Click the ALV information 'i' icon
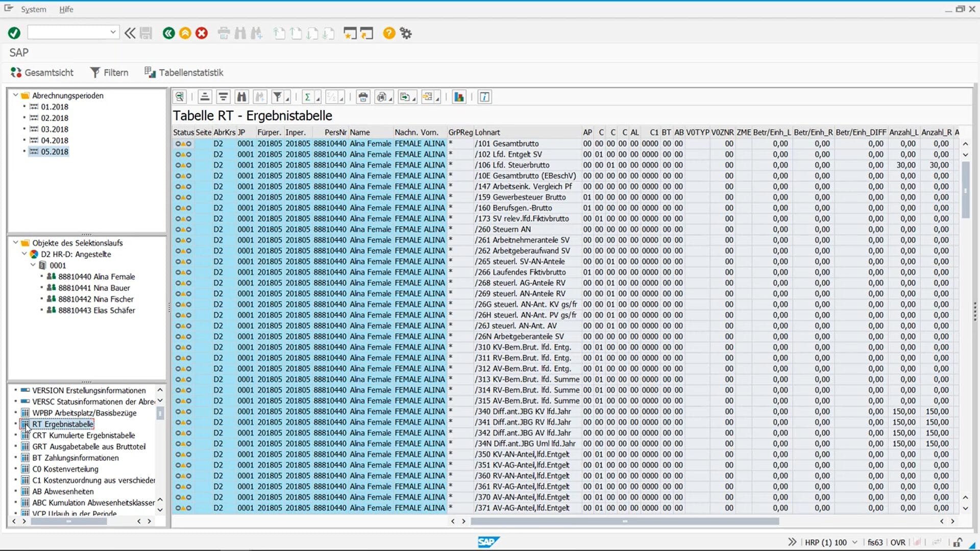Viewport: 980px width, 551px height. [x=485, y=97]
